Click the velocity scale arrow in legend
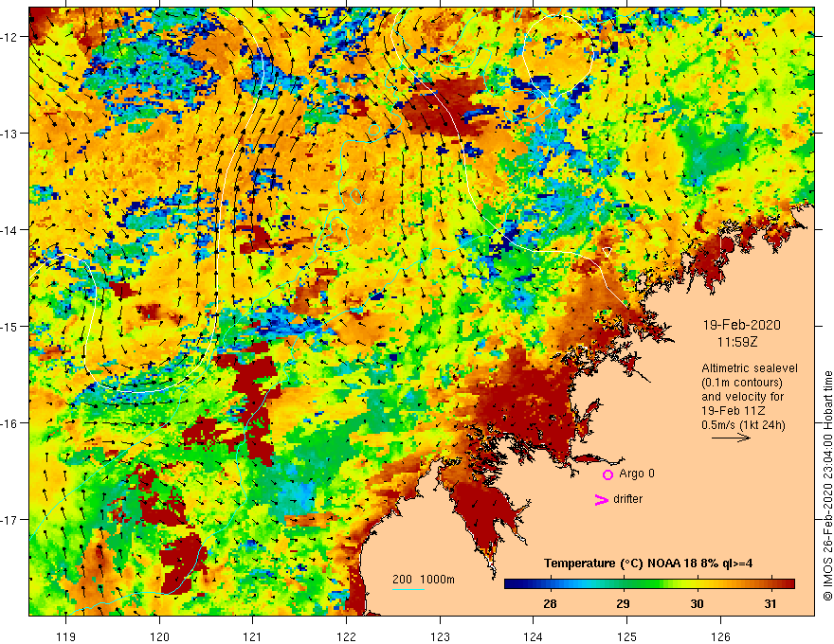834x644 pixels. pyautogui.click(x=732, y=438)
